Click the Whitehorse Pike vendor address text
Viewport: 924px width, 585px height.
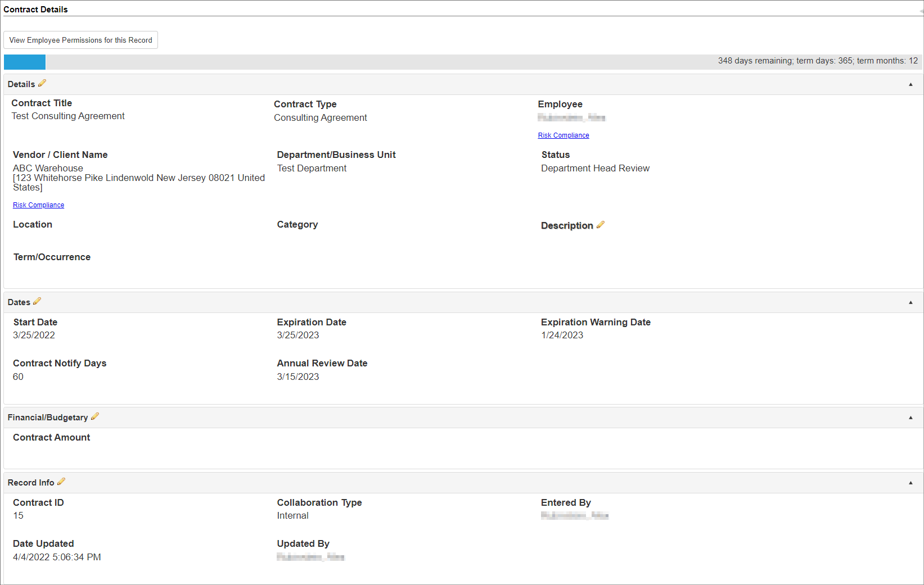tap(139, 183)
